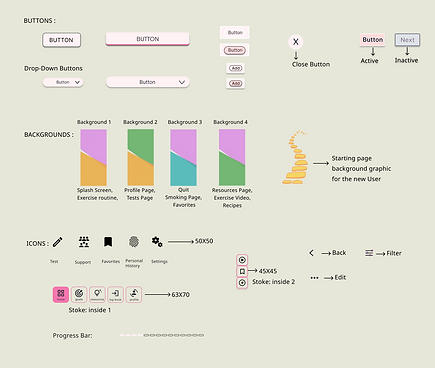Click the round X close button
Image resolution: width=435 pixels, height=368 pixels.
click(x=296, y=42)
